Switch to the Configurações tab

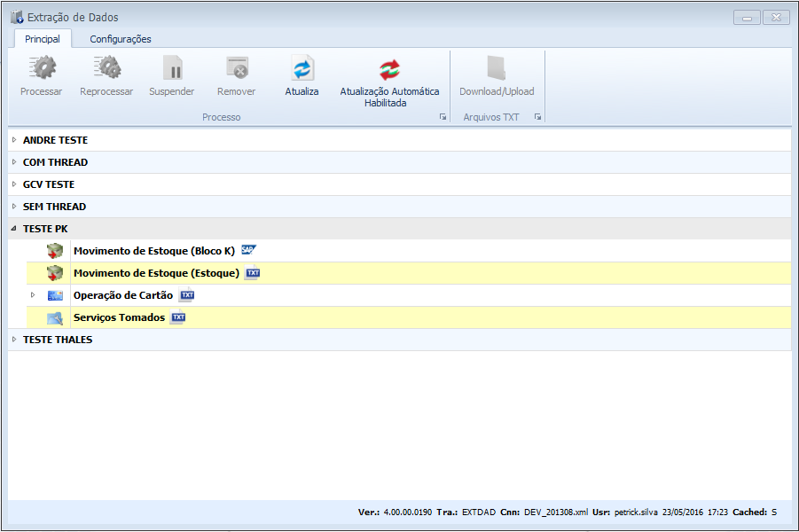point(121,39)
